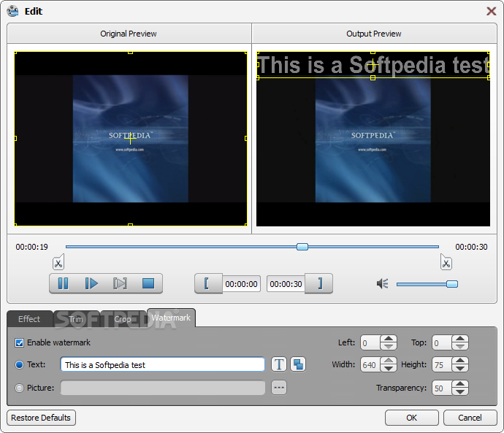This screenshot has height=433, width=504.
Task: Browse for a watermark picture (... button)
Action: point(279,388)
